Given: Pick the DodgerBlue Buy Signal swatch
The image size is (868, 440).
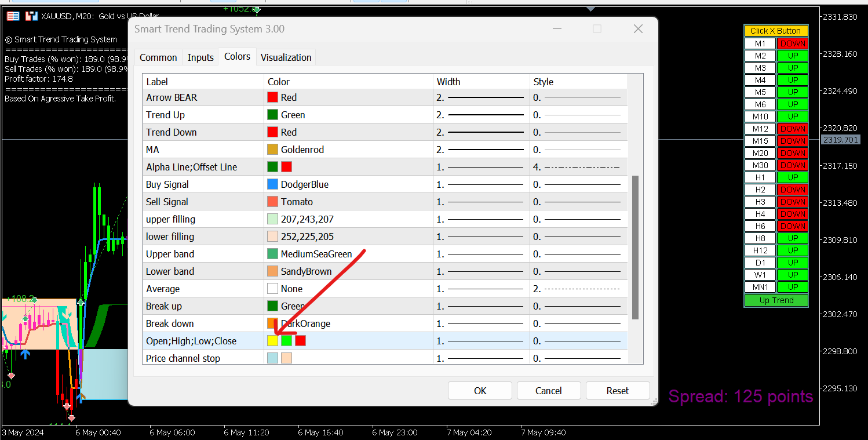Looking at the screenshot, I should click(x=272, y=184).
